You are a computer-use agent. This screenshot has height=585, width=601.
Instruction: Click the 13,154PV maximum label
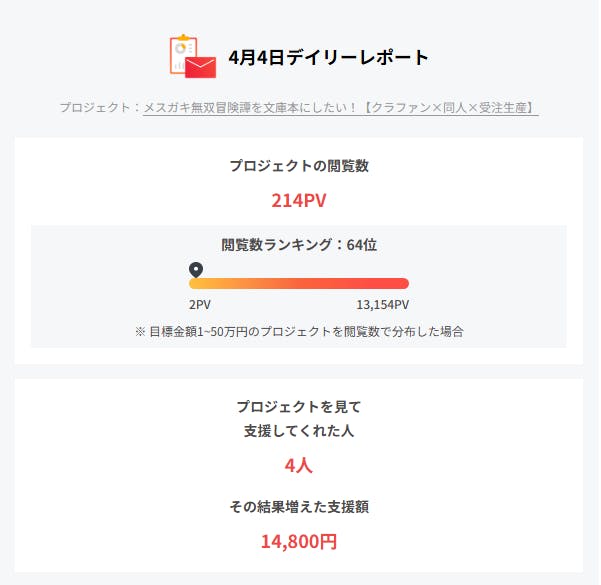[x=383, y=305]
